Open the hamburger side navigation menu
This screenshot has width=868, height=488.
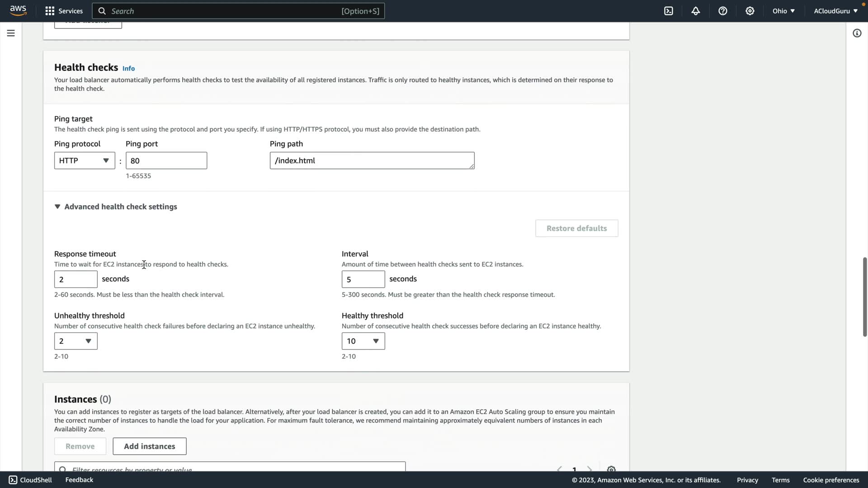coord(11,33)
